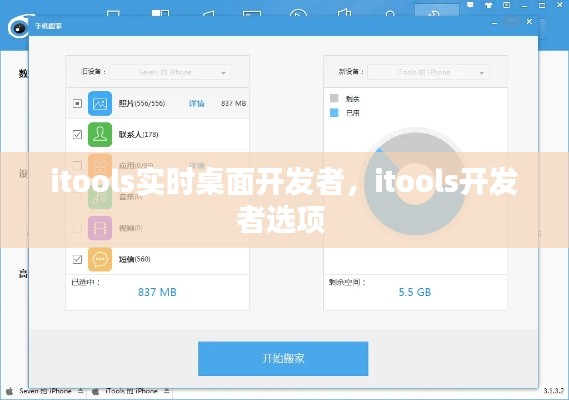Click the orange Apps icon
Viewport: 569px width, 400px height.
(x=100, y=166)
